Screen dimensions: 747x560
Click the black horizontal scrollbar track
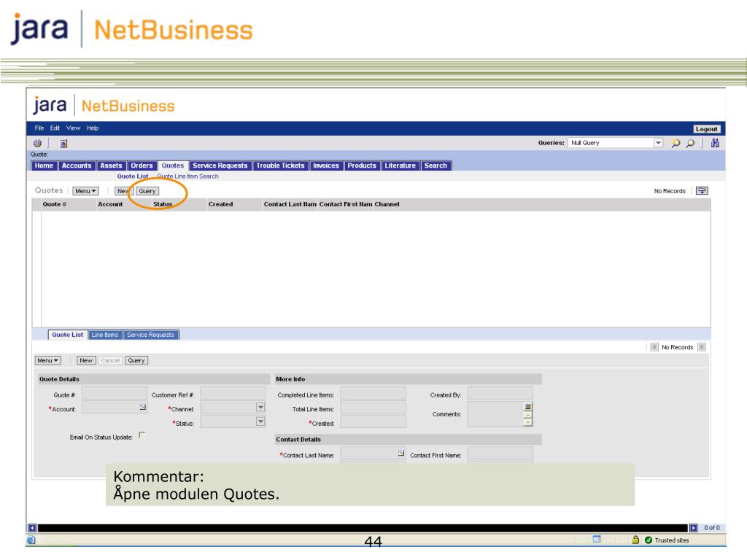pyautogui.click(x=363, y=528)
